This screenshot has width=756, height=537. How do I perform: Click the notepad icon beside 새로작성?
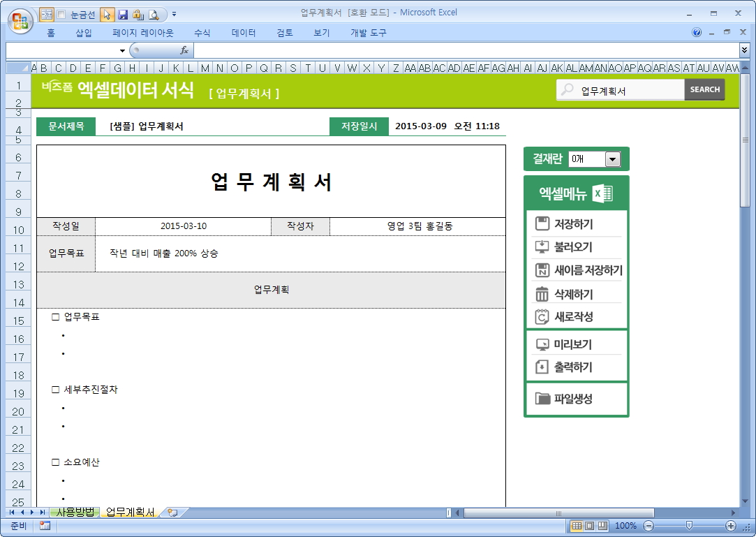pos(542,316)
